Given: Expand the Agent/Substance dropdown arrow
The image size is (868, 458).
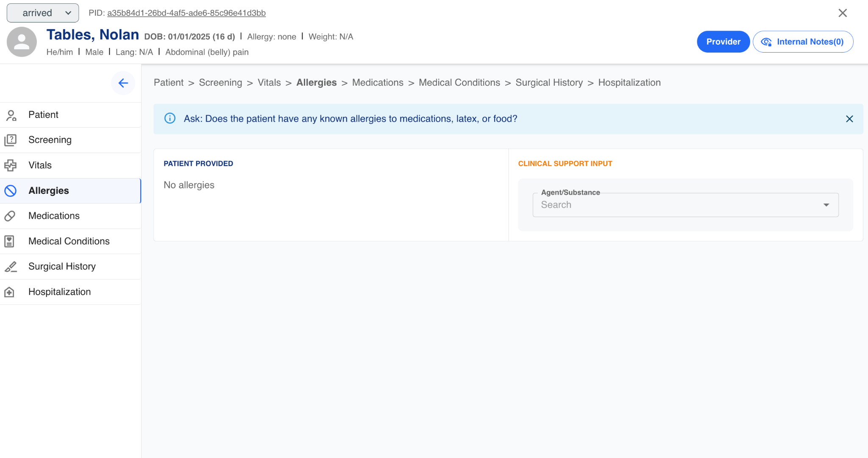Looking at the screenshot, I should 826,205.
